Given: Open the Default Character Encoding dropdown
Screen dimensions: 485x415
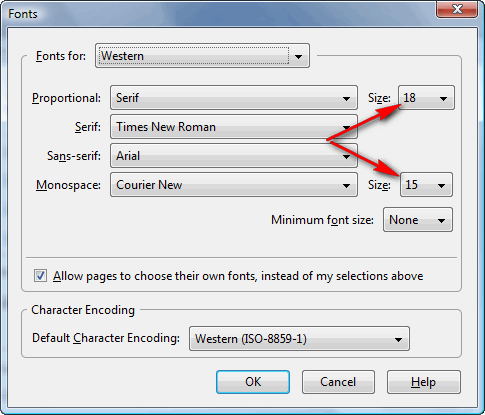Looking at the screenshot, I should click(x=299, y=339).
